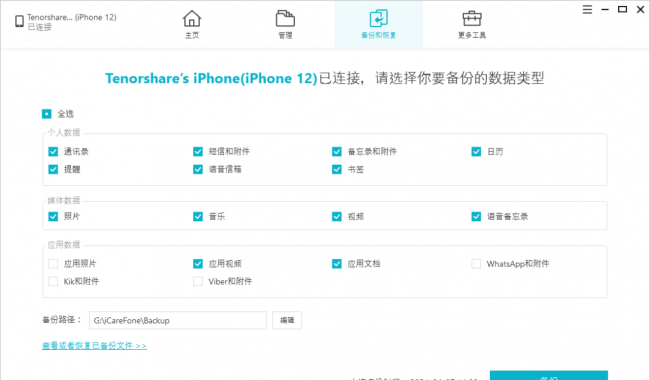Uncheck the 语音信箱 voicemail checkbox
The width and height of the screenshot is (650, 380).
pos(198,169)
